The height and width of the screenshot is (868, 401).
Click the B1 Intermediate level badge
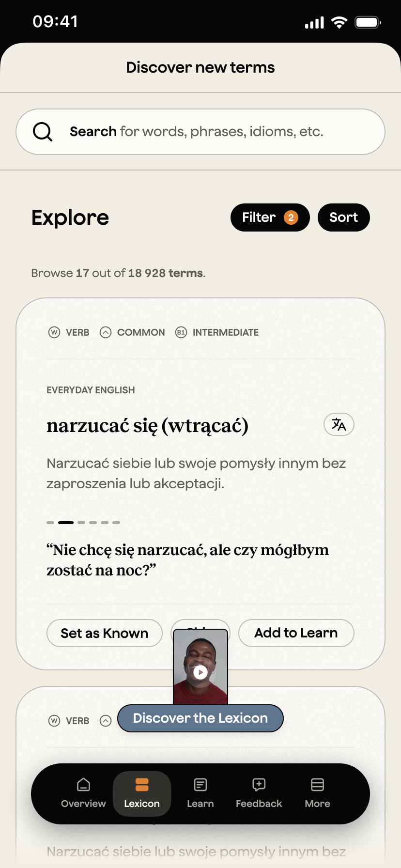coord(181,332)
